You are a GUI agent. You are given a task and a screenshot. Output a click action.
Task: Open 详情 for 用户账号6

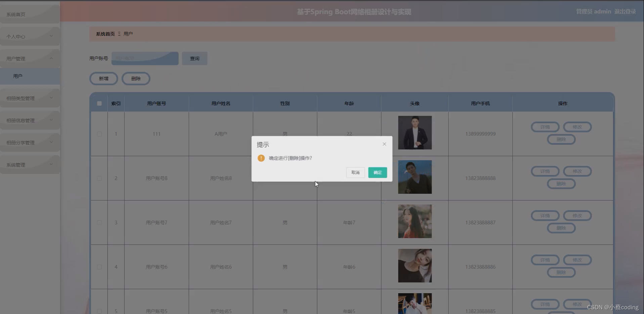coord(545,260)
